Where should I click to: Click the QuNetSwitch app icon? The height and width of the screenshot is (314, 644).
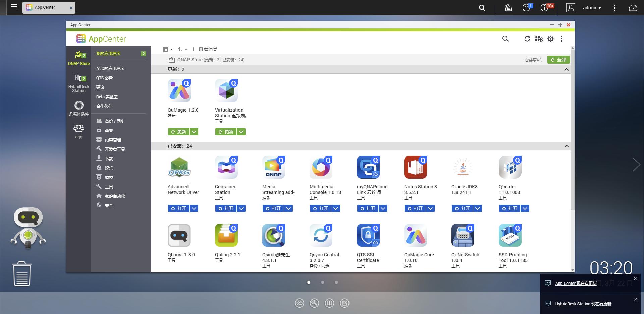click(463, 235)
